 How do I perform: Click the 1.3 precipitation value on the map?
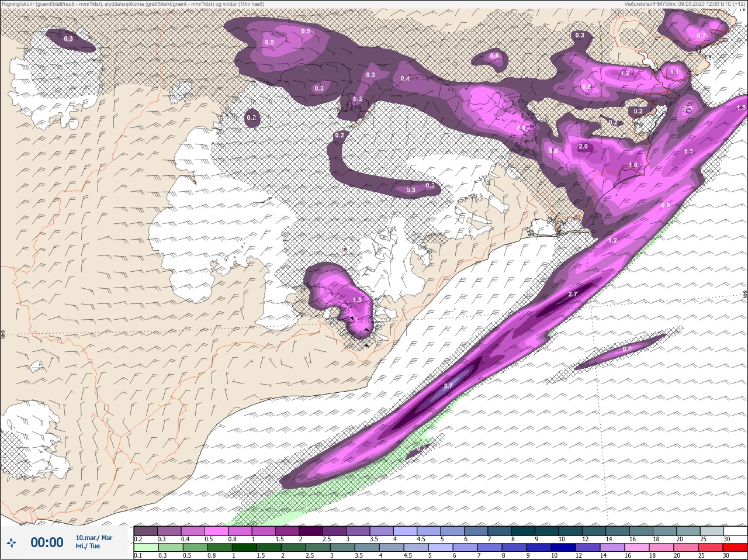tap(688, 151)
